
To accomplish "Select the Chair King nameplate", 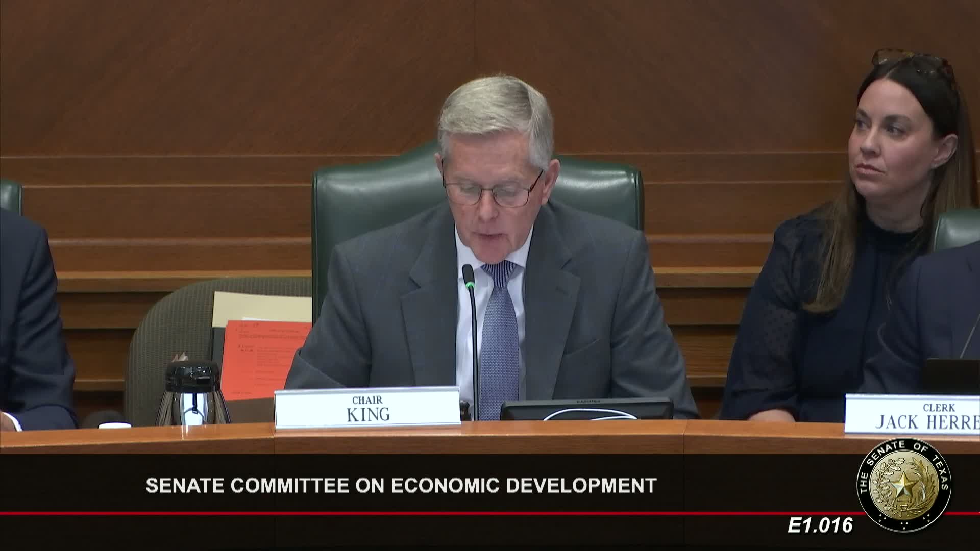I will tap(367, 407).
